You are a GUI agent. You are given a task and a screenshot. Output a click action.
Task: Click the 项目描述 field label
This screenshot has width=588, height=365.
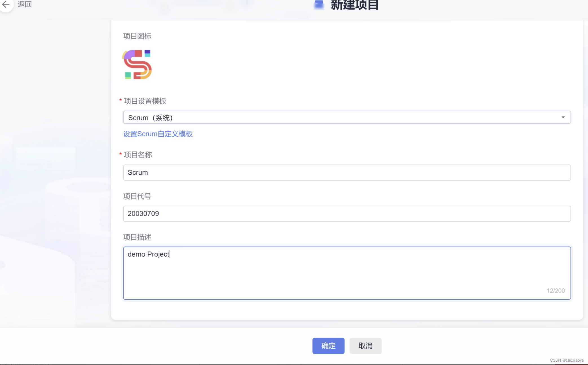pos(137,237)
